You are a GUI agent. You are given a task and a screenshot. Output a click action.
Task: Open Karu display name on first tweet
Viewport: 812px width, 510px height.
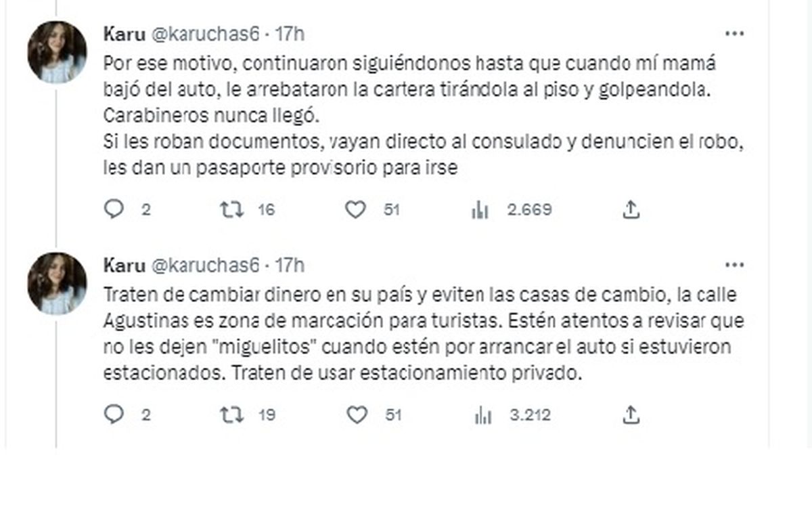pos(124,34)
